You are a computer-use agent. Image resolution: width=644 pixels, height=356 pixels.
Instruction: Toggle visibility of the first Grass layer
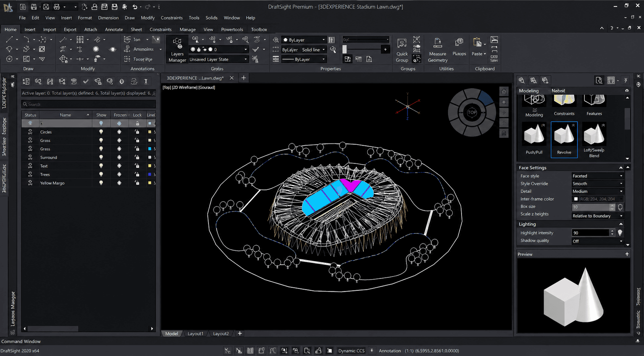101,140
